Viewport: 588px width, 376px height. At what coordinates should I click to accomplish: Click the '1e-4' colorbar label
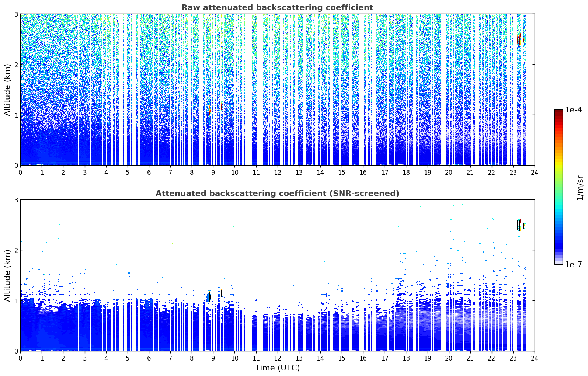pos(573,110)
